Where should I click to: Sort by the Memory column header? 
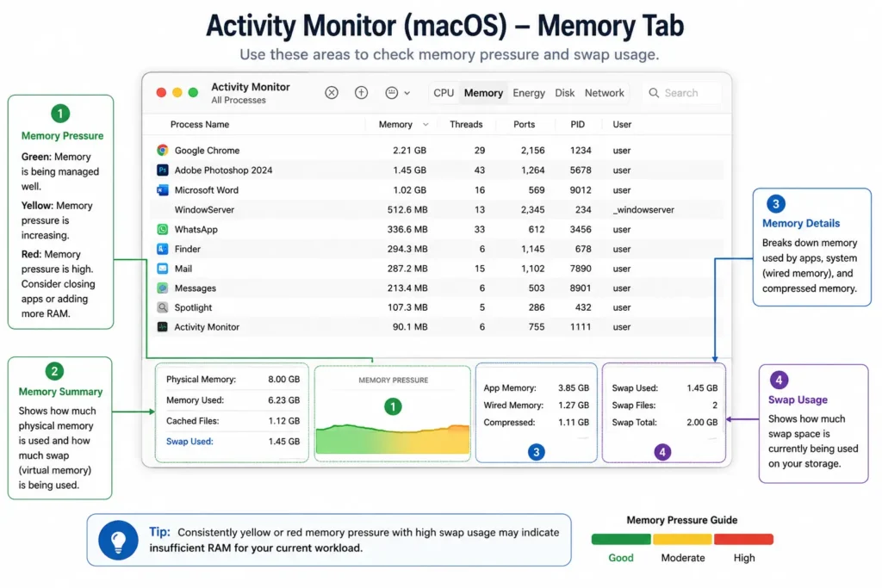click(x=395, y=124)
